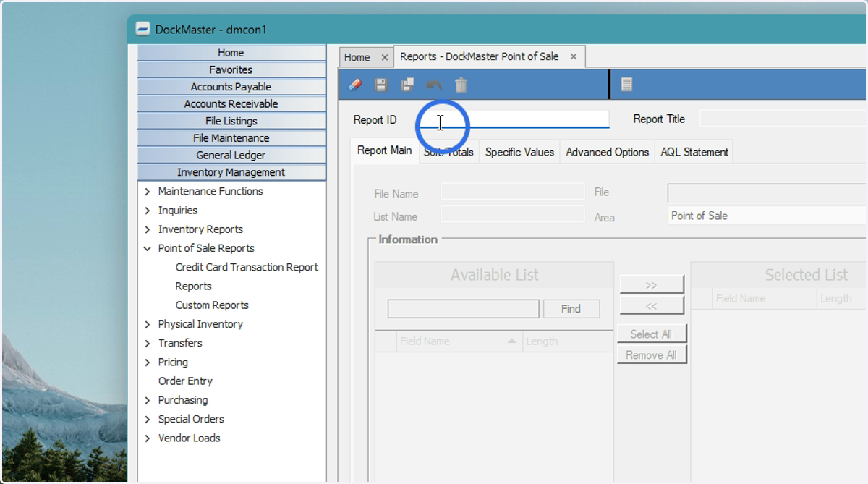Open Reports under Point of Sale Reports
868x484 pixels.
[193, 286]
